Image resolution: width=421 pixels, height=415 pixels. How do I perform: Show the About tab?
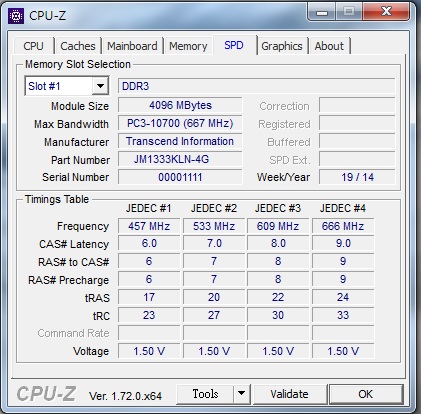[x=329, y=46]
